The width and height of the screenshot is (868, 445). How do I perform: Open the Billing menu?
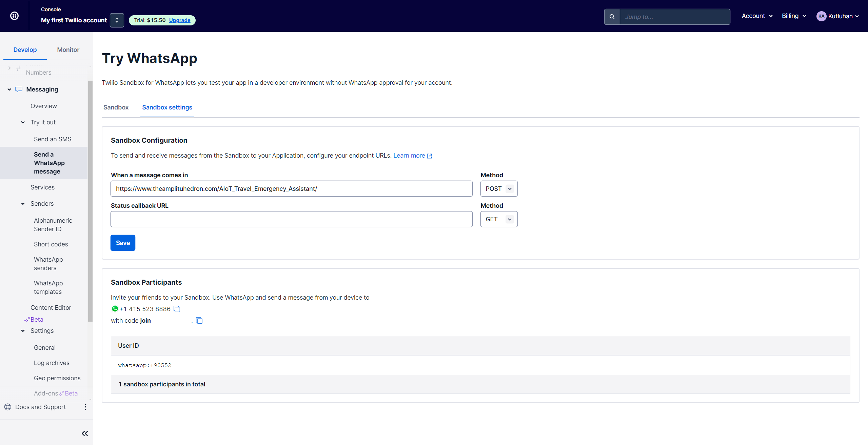[794, 16]
